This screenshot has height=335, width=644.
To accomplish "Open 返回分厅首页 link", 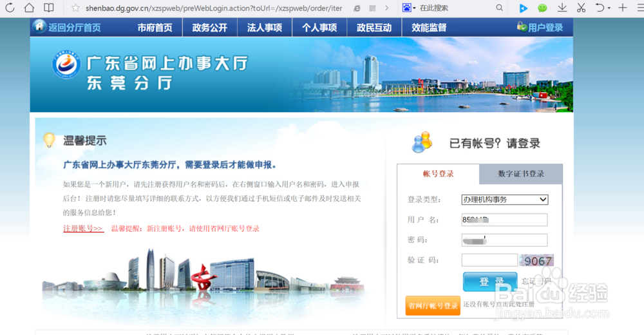I will pos(74,28).
